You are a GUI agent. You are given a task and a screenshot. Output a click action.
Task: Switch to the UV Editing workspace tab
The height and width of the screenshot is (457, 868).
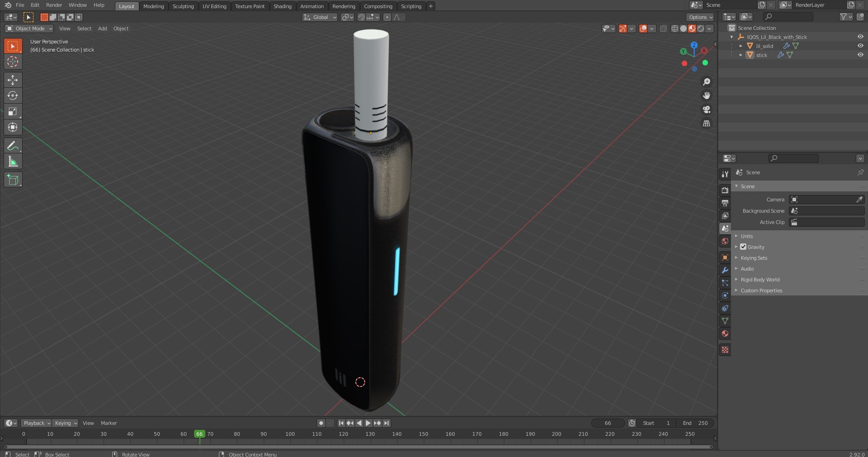click(x=214, y=6)
